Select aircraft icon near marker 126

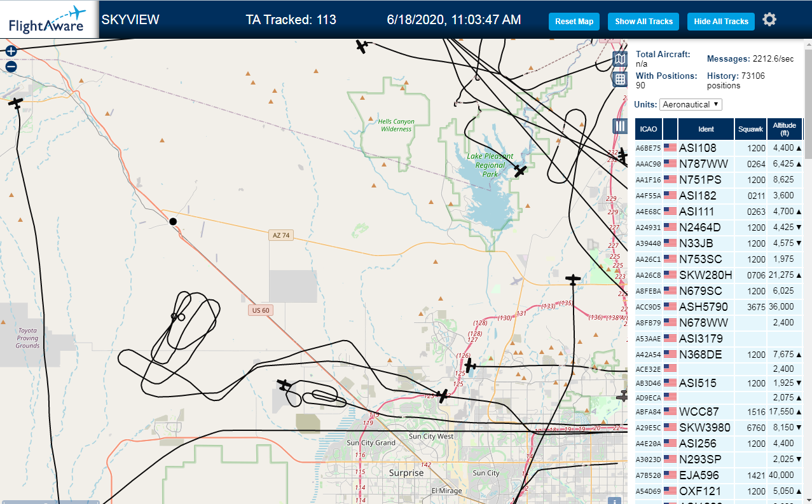tap(470, 365)
